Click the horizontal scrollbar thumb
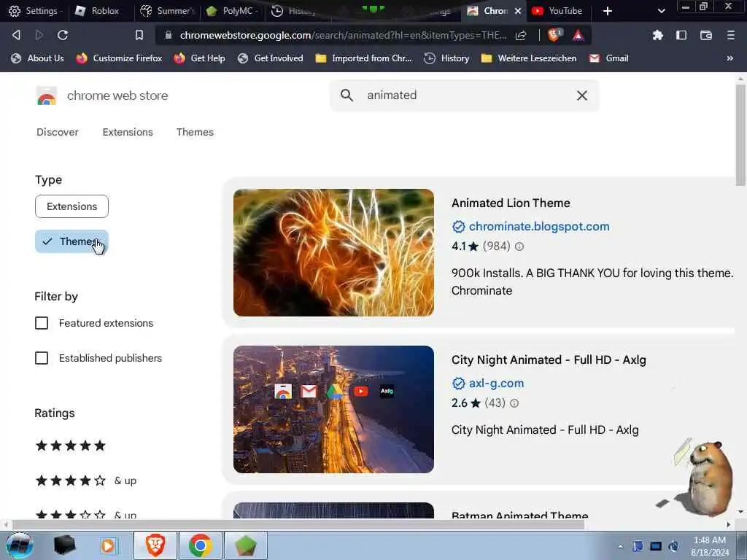Screen dimensions: 747x560 (298, 525)
